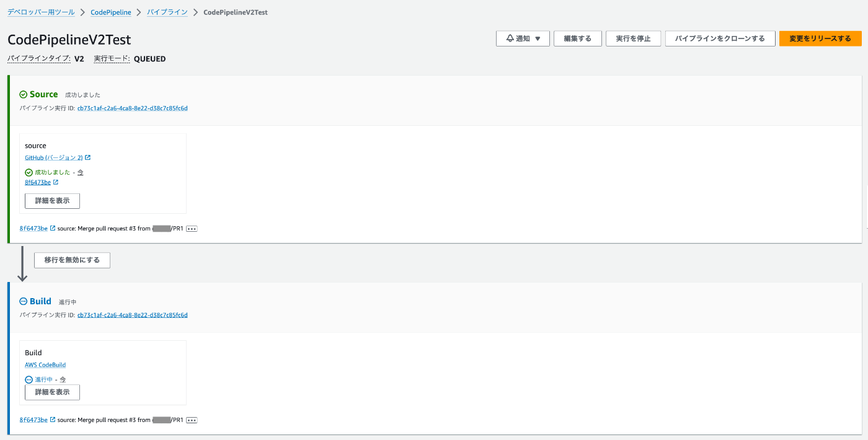868x440 pixels.
Task: Click the 実行を停止 button
Action: coord(633,38)
